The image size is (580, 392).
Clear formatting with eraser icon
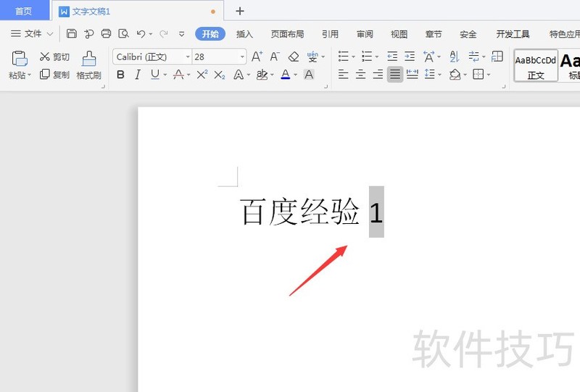click(x=294, y=57)
